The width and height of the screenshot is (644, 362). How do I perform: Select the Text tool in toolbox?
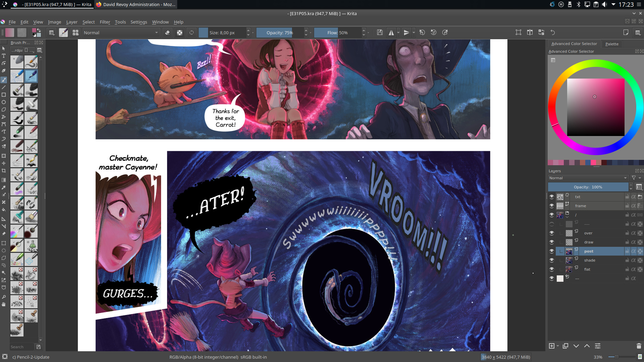pyautogui.click(x=4, y=56)
